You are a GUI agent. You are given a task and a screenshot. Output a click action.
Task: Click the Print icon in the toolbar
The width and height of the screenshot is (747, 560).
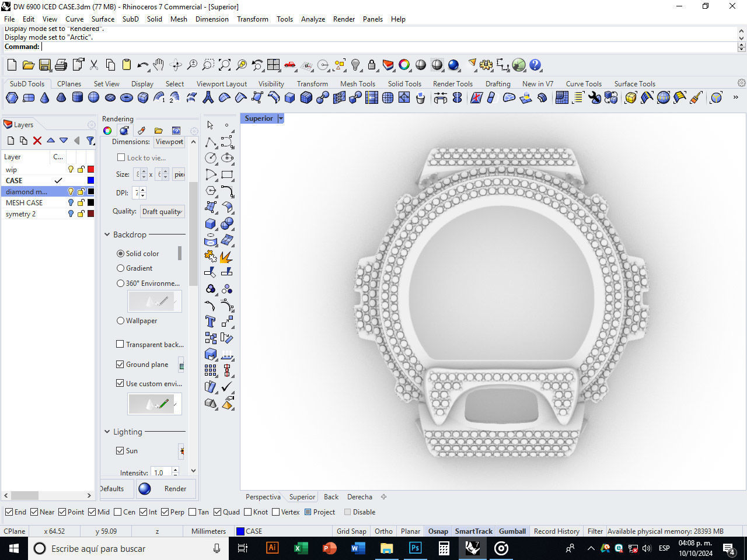[x=61, y=65]
